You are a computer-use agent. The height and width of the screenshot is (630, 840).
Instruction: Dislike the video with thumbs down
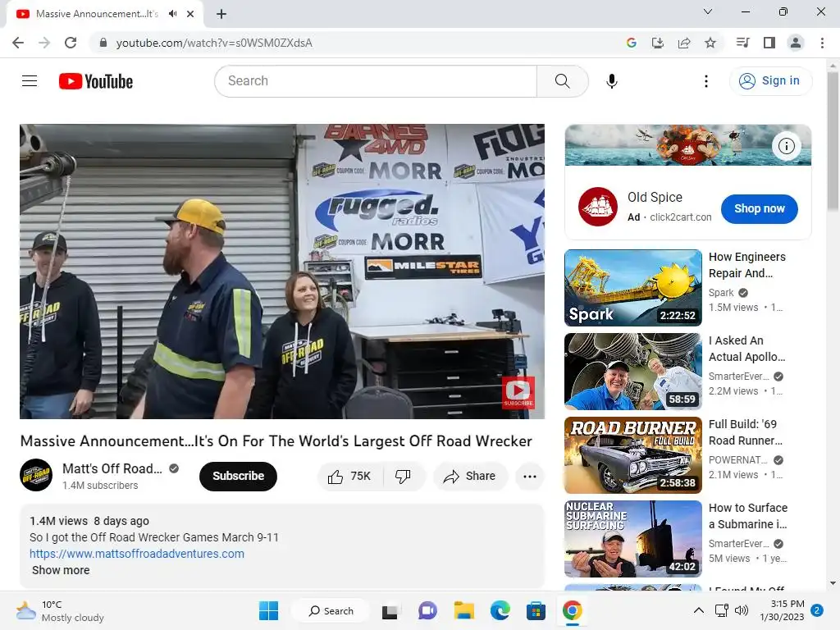[403, 476]
